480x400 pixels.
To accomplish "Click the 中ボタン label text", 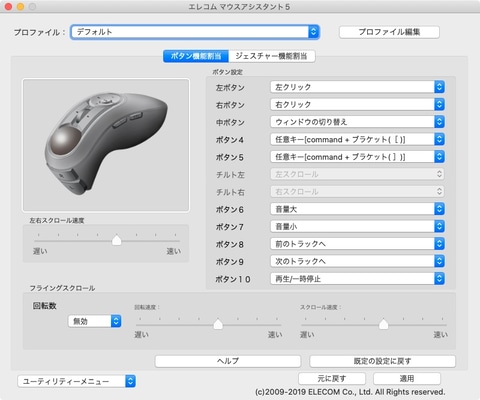I will click(x=230, y=122).
